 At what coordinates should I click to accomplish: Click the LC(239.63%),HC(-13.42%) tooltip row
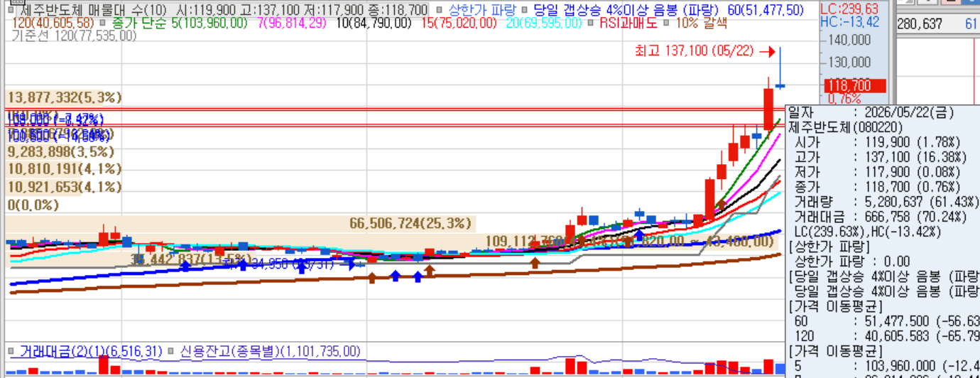pyautogui.click(x=867, y=232)
